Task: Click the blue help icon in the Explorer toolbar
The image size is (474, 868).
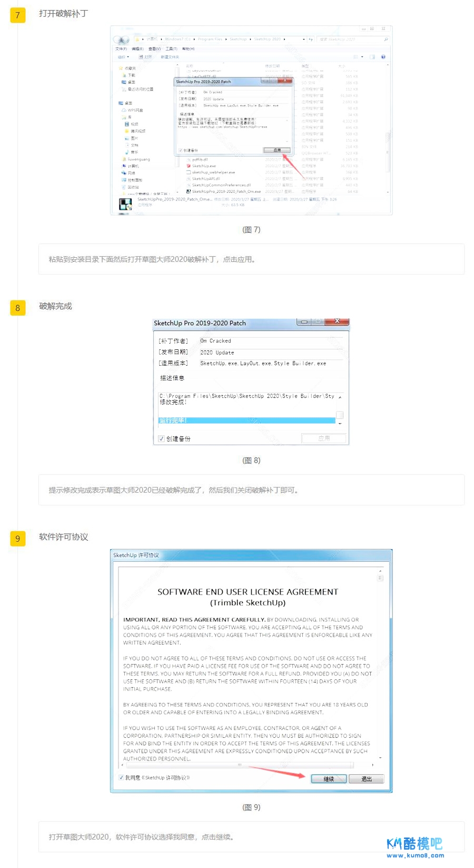Action: [383, 56]
